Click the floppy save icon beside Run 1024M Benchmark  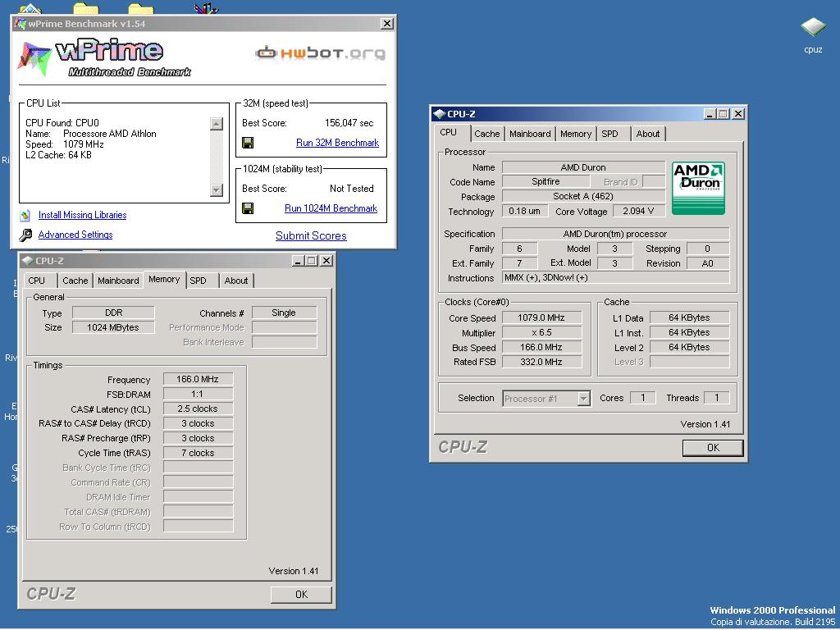tap(248, 208)
